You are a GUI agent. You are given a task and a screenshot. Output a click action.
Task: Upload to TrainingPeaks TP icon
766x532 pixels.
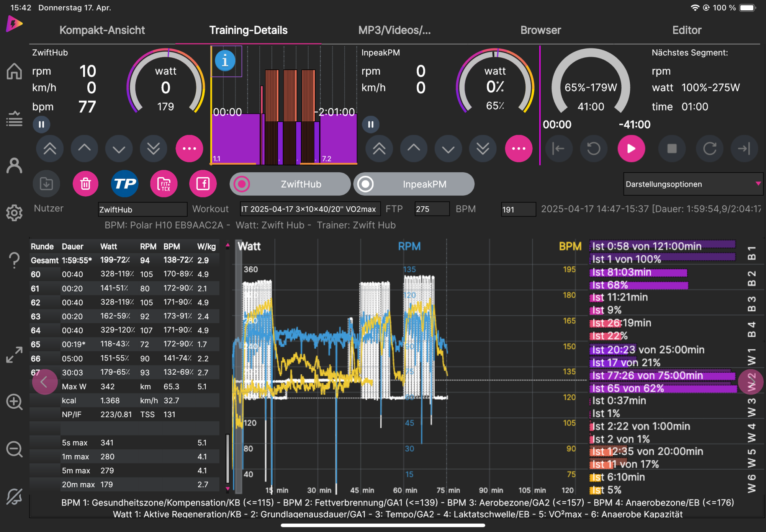point(124,184)
